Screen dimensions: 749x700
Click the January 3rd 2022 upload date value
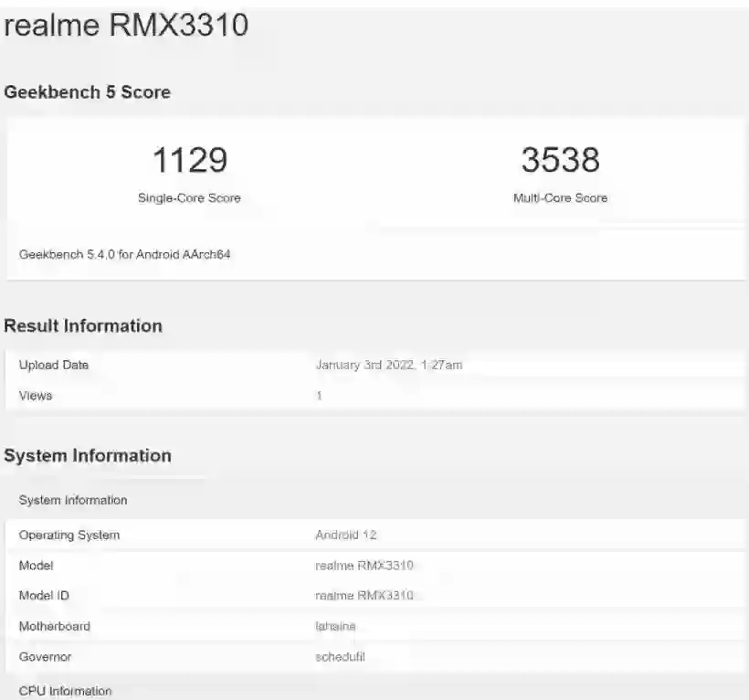tap(389, 365)
